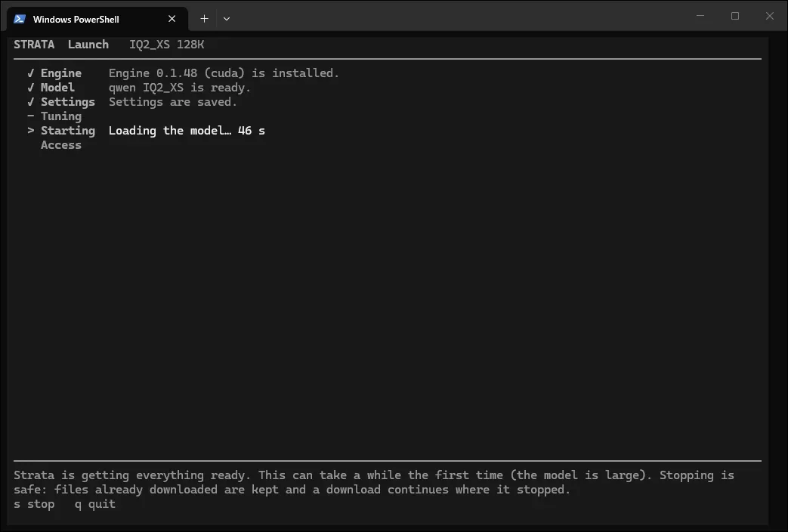Viewport: 788px width, 532px height.
Task: Click the arrow marker beside Starting
Action: [31, 130]
